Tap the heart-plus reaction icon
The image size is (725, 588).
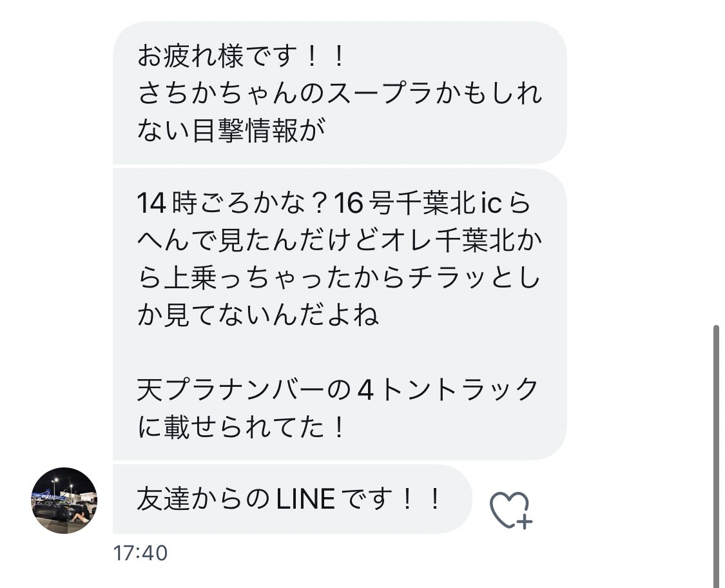(x=510, y=509)
